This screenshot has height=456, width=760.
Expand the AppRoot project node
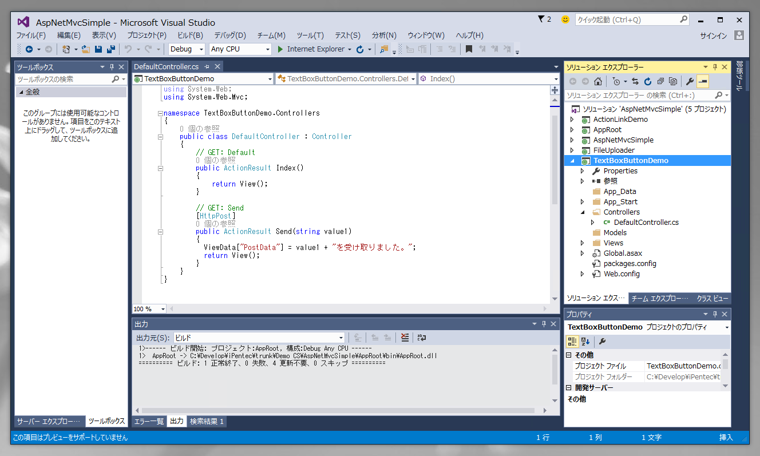click(x=572, y=130)
